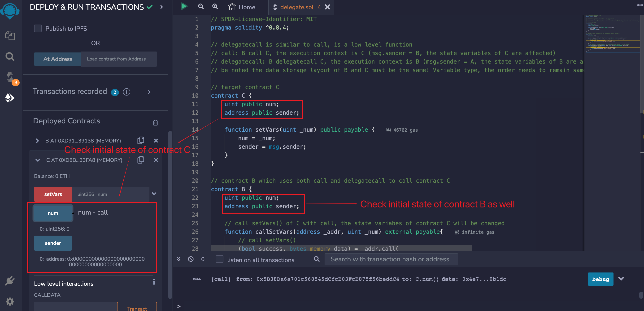Toggle the Publish to IPFS checkbox

coord(38,28)
